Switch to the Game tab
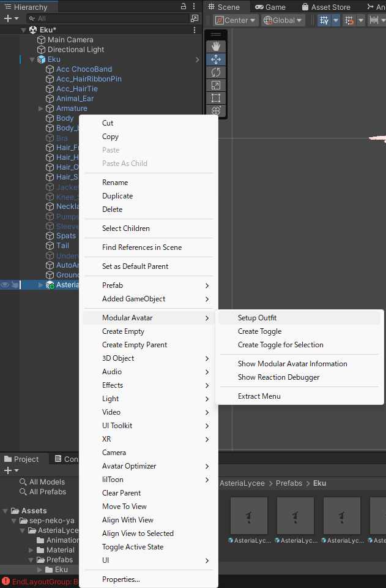Screen dimensions: 386x588 click(270, 7)
